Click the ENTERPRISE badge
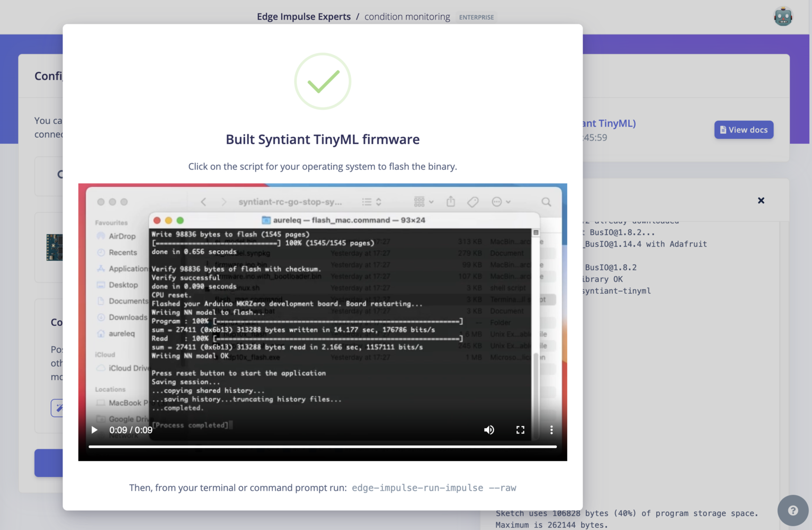 (x=476, y=17)
